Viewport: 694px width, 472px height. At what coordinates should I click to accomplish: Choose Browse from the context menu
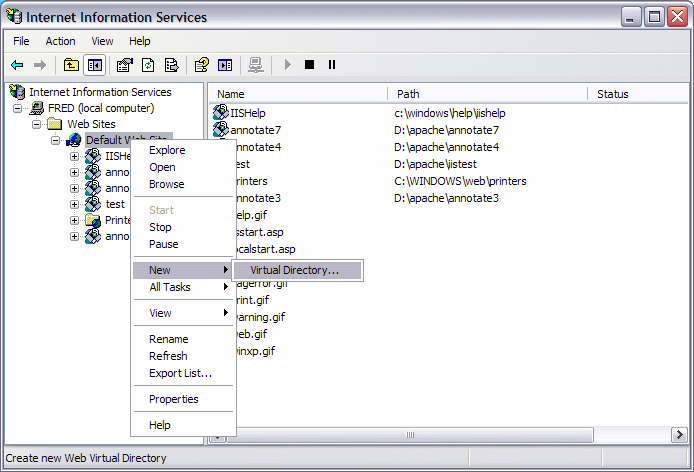click(x=183, y=184)
